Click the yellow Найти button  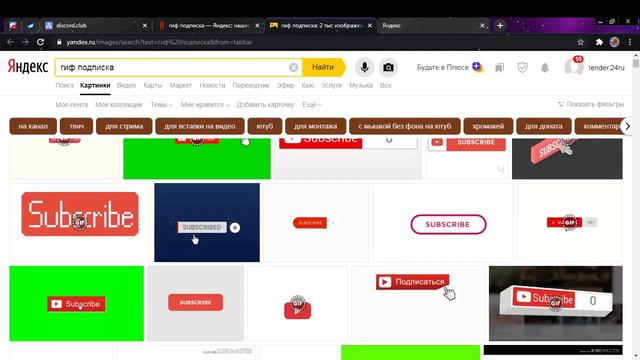click(323, 67)
